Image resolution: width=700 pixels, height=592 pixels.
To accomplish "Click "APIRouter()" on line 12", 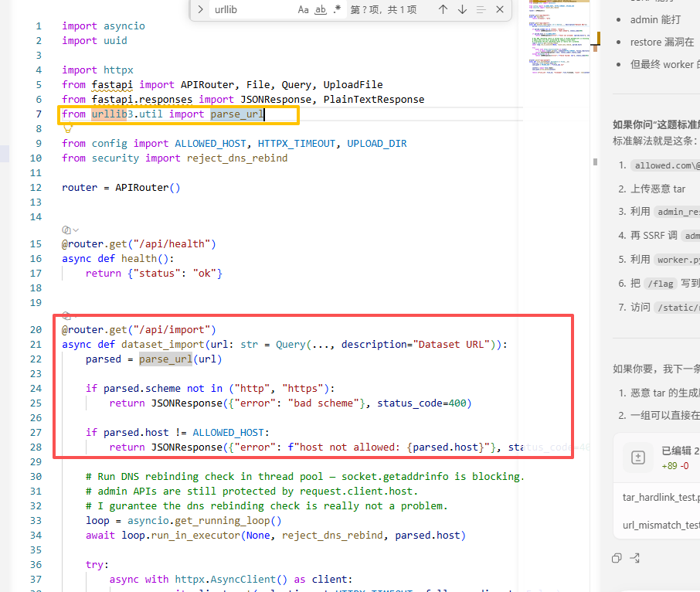I will tap(148, 188).
